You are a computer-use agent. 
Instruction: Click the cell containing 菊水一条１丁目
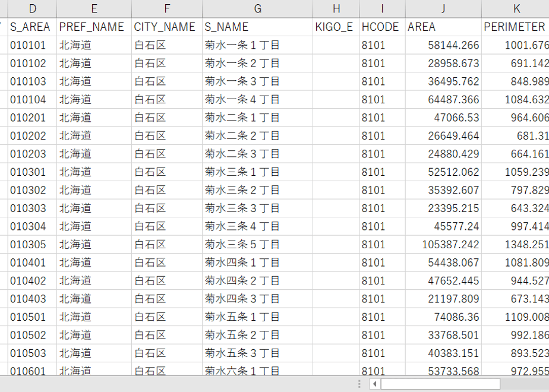257,45
